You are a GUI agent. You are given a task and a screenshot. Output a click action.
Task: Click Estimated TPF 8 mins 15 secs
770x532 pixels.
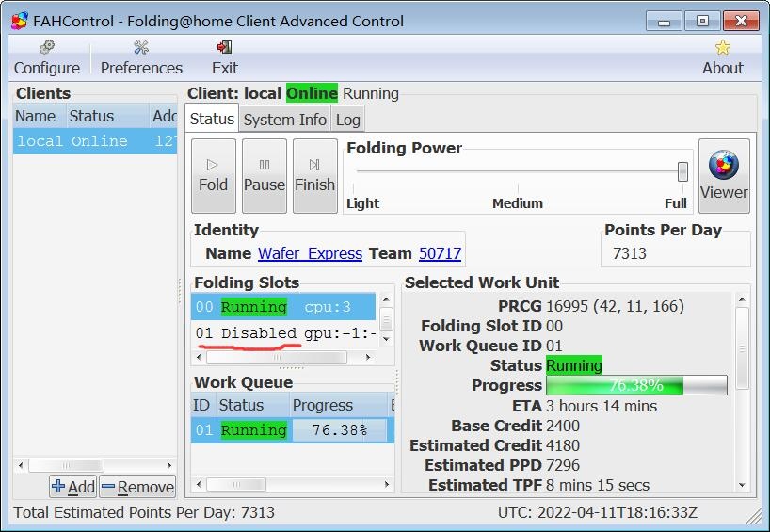pos(598,485)
